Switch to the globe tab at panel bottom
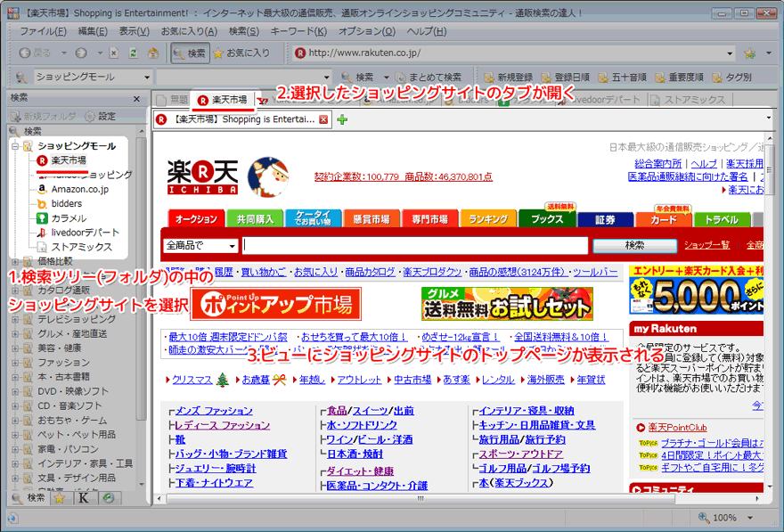 tap(109, 498)
